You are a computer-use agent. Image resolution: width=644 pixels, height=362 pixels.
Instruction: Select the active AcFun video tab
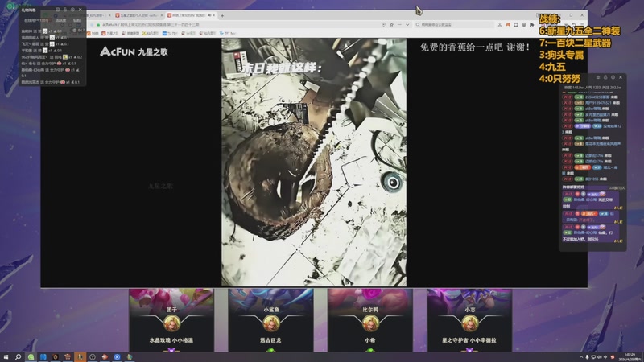pyautogui.click(x=191, y=15)
